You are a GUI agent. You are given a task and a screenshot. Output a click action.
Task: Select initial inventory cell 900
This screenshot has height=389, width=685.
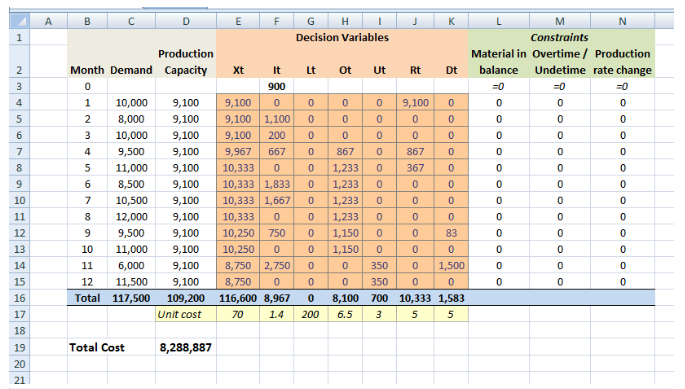[x=277, y=87]
